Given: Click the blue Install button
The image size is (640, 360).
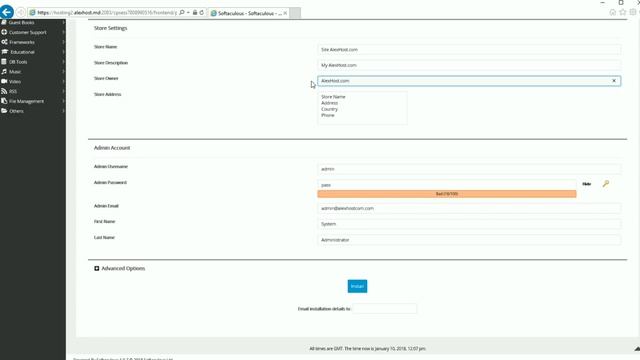Looking at the screenshot, I should [x=357, y=286].
